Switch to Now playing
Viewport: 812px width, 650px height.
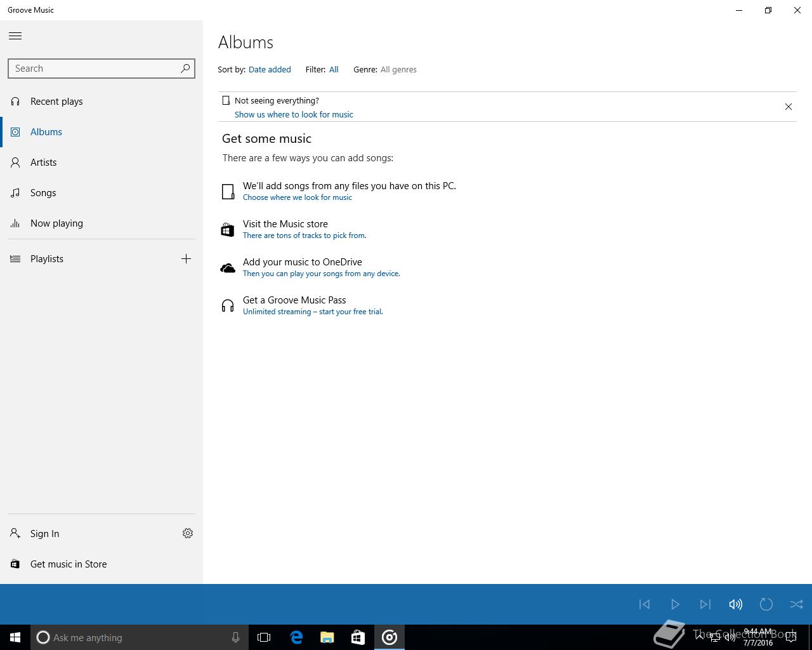coord(101,223)
